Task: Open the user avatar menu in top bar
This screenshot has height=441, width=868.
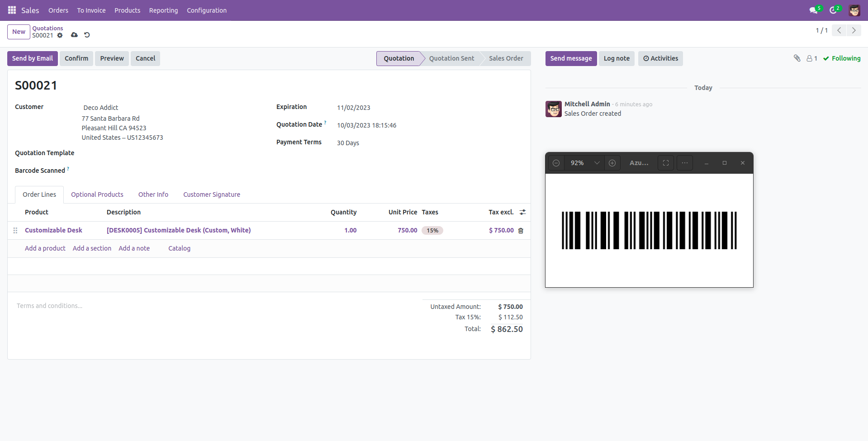Action: 854,10
